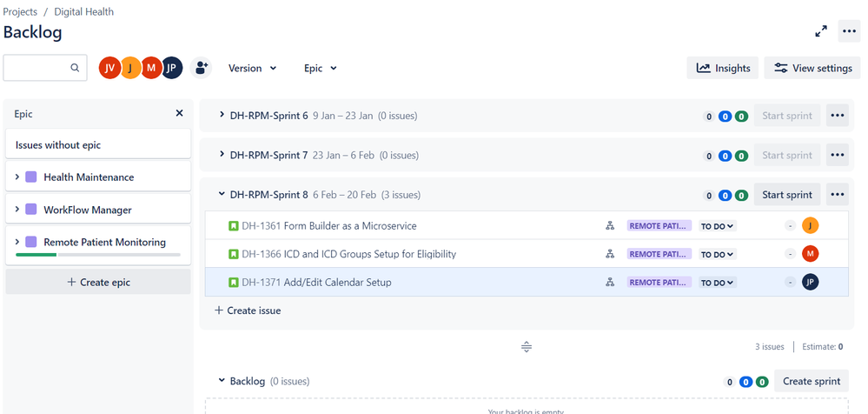Open more options for DH-RPM-Sprint 7

pyautogui.click(x=837, y=155)
